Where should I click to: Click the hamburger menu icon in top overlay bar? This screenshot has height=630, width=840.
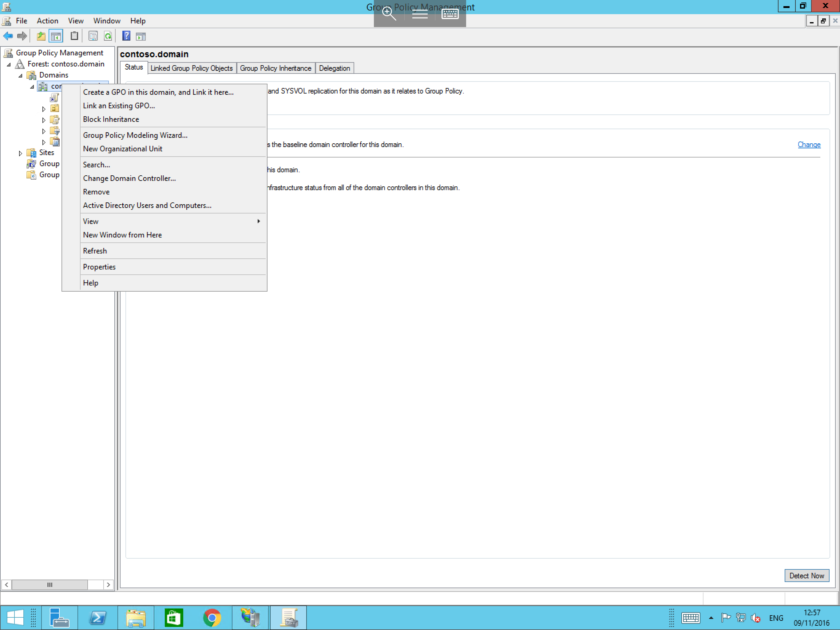(x=420, y=14)
